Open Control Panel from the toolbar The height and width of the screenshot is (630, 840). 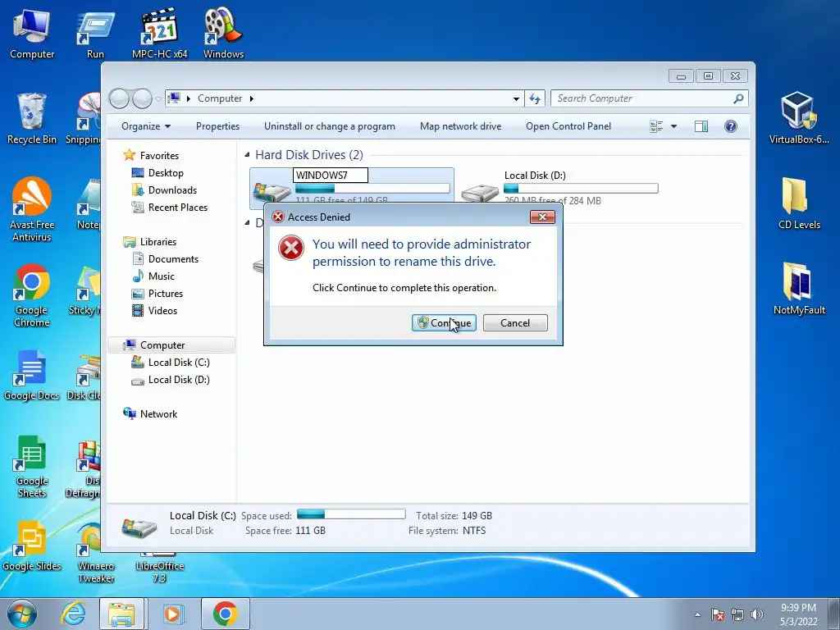pos(568,126)
